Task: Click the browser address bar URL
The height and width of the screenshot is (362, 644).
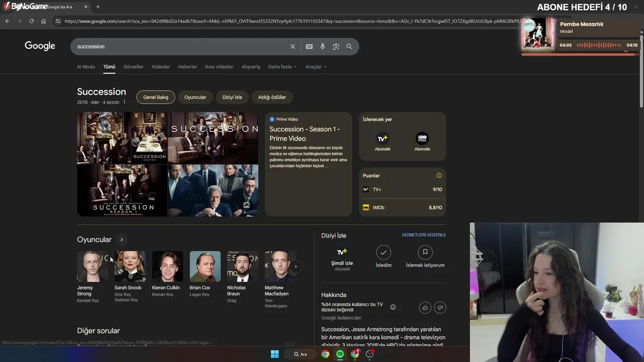Action: click(292, 21)
